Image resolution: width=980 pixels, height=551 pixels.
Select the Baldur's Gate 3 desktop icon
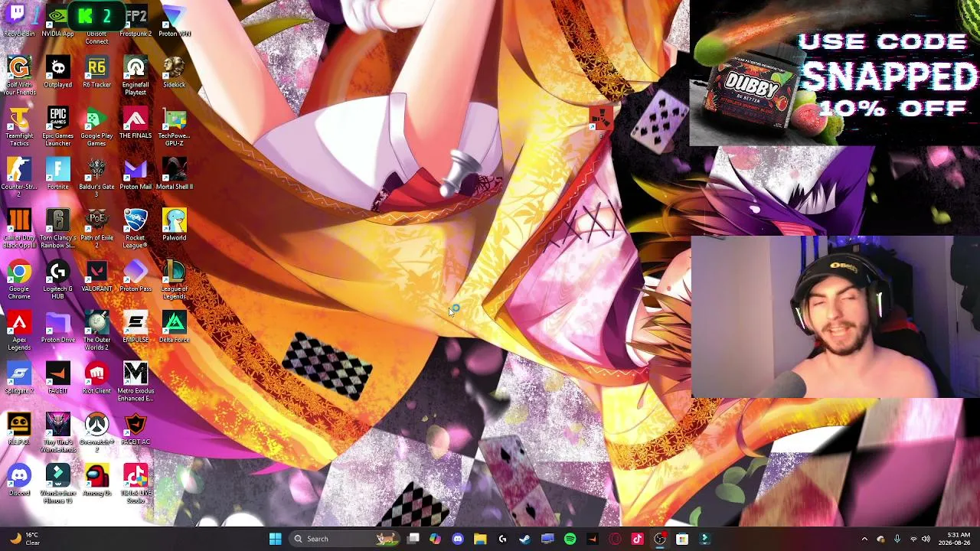[x=96, y=178]
